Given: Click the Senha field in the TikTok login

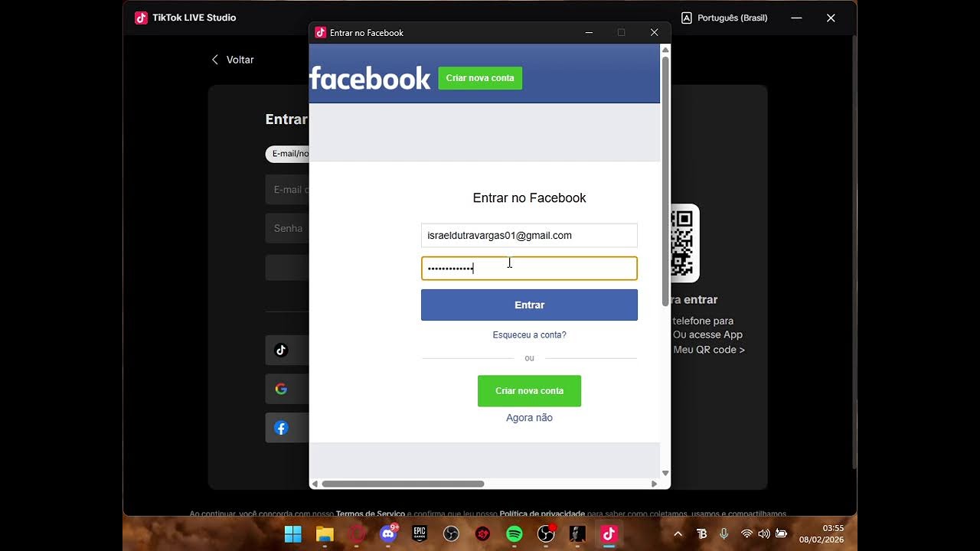Looking at the screenshot, I should [288, 228].
